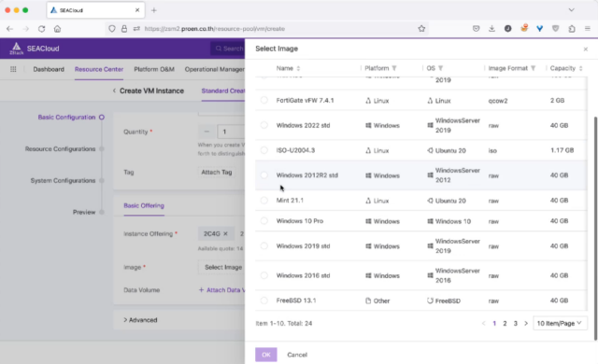The image size is (598, 364).
Task: Go to browser home icon
Action: tap(57, 29)
